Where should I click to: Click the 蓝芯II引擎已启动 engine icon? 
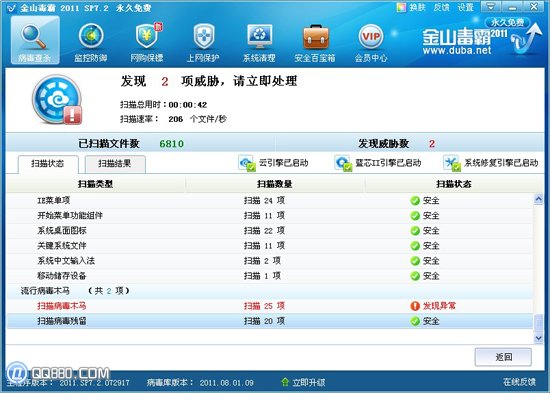coord(343,163)
